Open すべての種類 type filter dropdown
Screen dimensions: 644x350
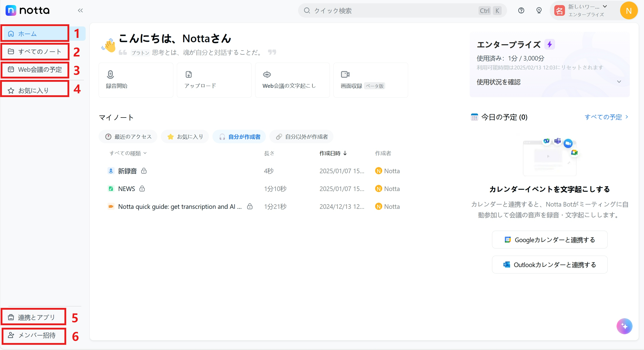[128, 153]
